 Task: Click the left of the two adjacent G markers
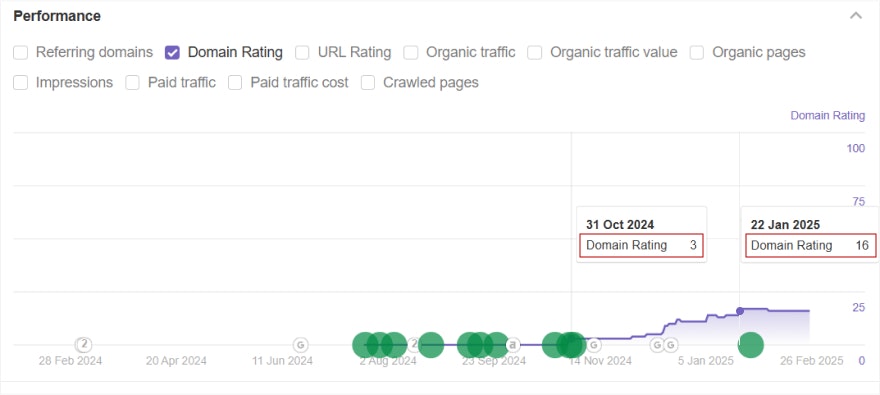coord(657,345)
